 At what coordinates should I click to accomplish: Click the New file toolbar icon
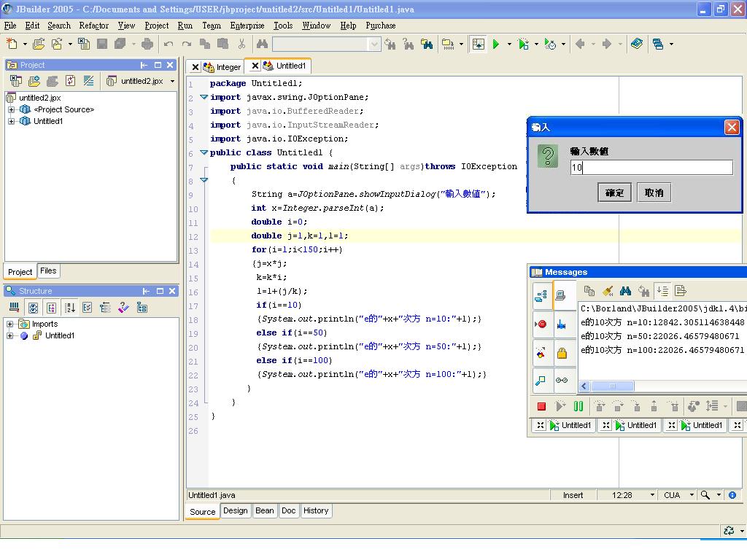[12, 44]
